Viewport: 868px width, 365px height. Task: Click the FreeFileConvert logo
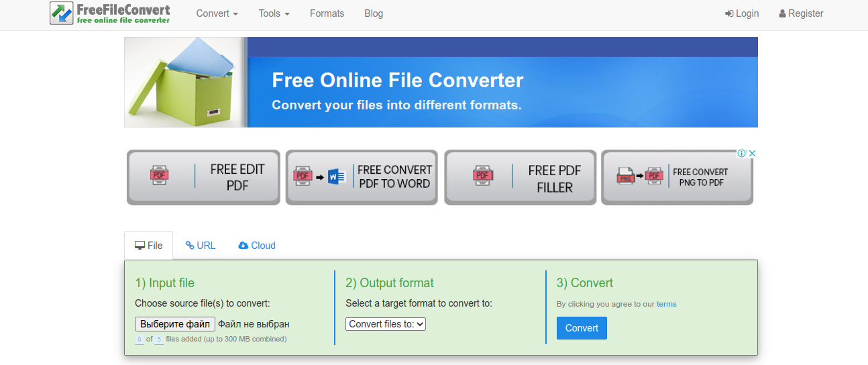pos(110,13)
